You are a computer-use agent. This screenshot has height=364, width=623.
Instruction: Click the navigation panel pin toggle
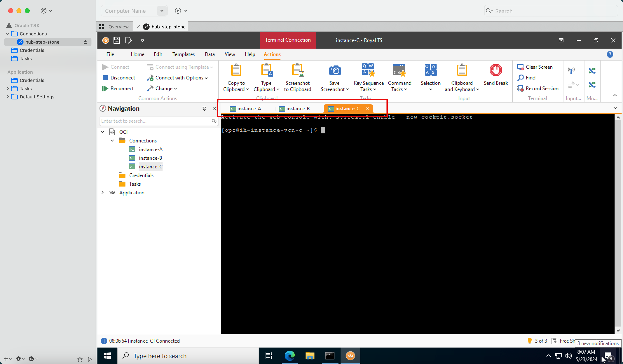click(204, 108)
